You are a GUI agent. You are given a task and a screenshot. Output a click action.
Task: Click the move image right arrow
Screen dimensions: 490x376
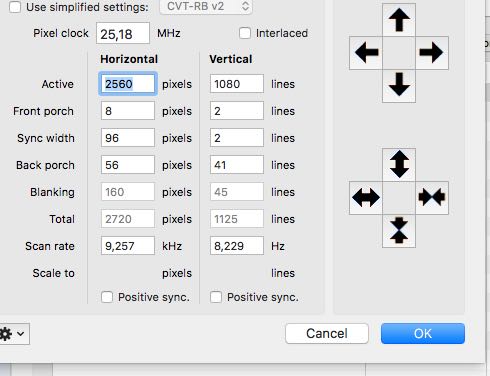(x=432, y=53)
